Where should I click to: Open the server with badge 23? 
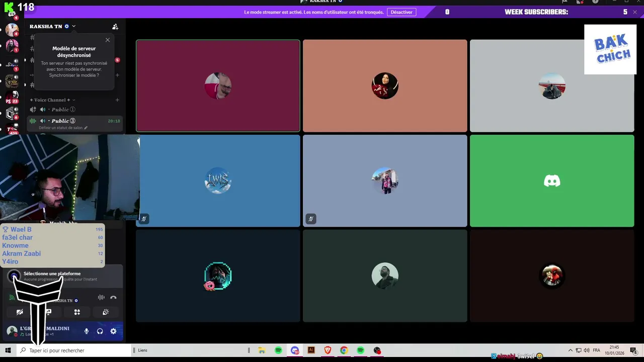tap(12, 98)
